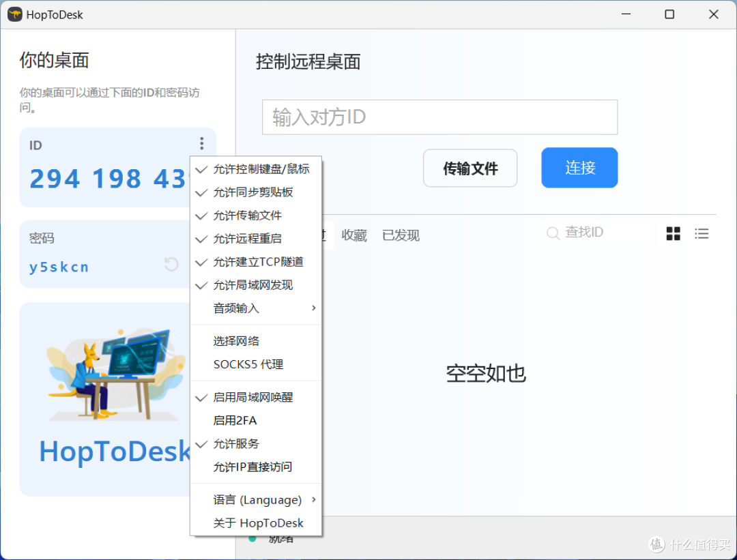Switch to the 收藏 tab
The width and height of the screenshot is (737, 560).
tap(354, 235)
